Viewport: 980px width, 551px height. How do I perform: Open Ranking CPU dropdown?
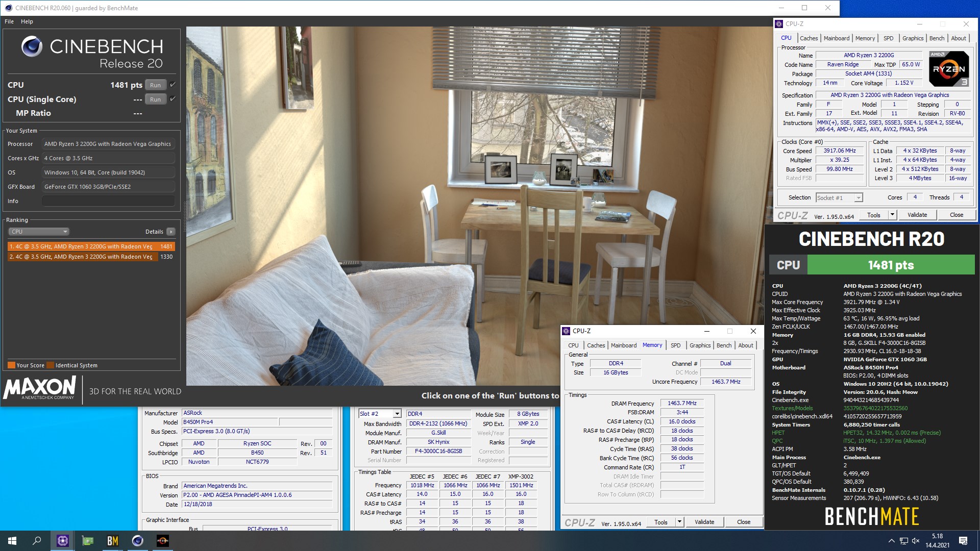point(38,232)
